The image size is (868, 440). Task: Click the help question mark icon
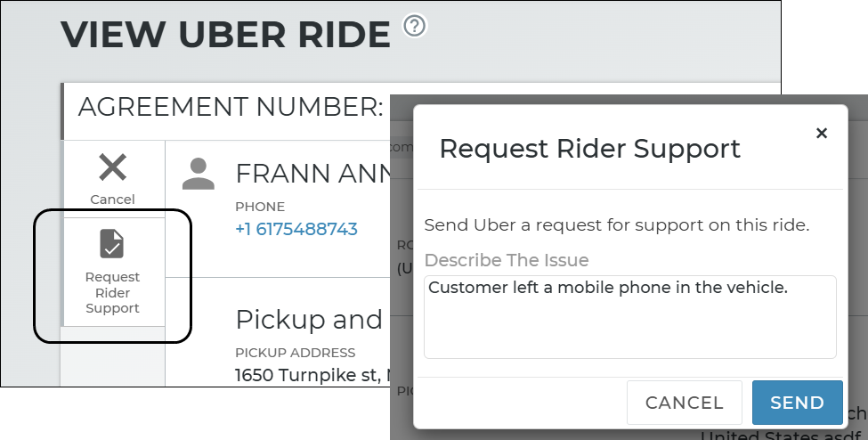(x=415, y=27)
